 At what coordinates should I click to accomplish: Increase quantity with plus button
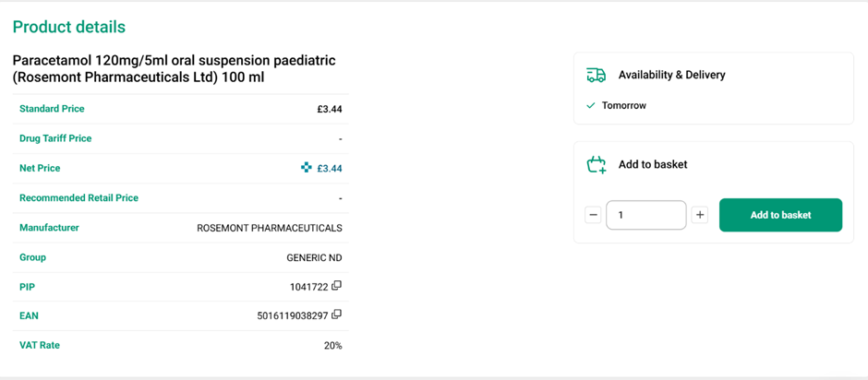tap(700, 215)
